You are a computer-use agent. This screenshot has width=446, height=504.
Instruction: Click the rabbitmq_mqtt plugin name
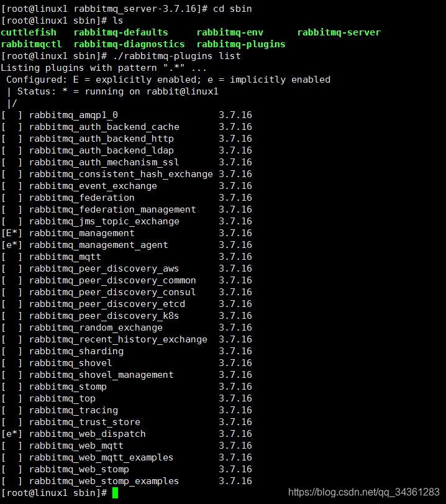point(65,257)
